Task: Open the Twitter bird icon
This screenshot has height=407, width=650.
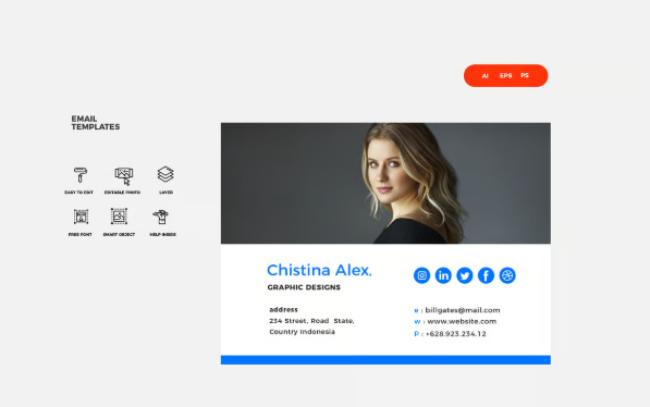Action: pyautogui.click(x=465, y=276)
